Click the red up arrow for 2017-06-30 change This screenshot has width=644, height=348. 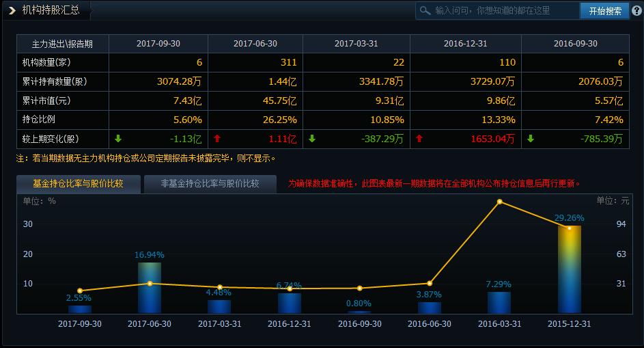217,139
